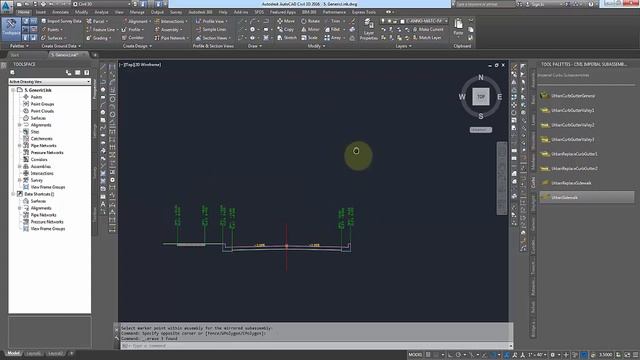Expand the Create Design panel
The width and height of the screenshot is (640, 360).
[137, 46]
